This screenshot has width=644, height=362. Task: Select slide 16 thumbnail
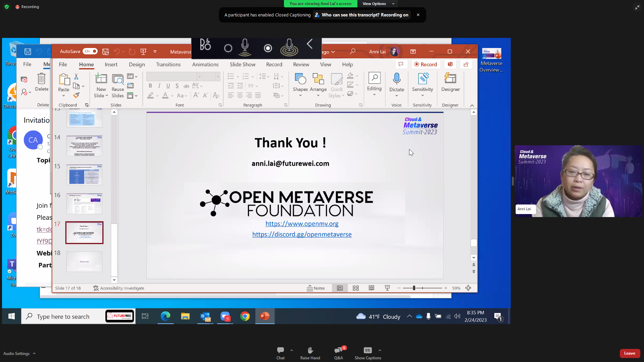pyautogui.click(x=84, y=203)
